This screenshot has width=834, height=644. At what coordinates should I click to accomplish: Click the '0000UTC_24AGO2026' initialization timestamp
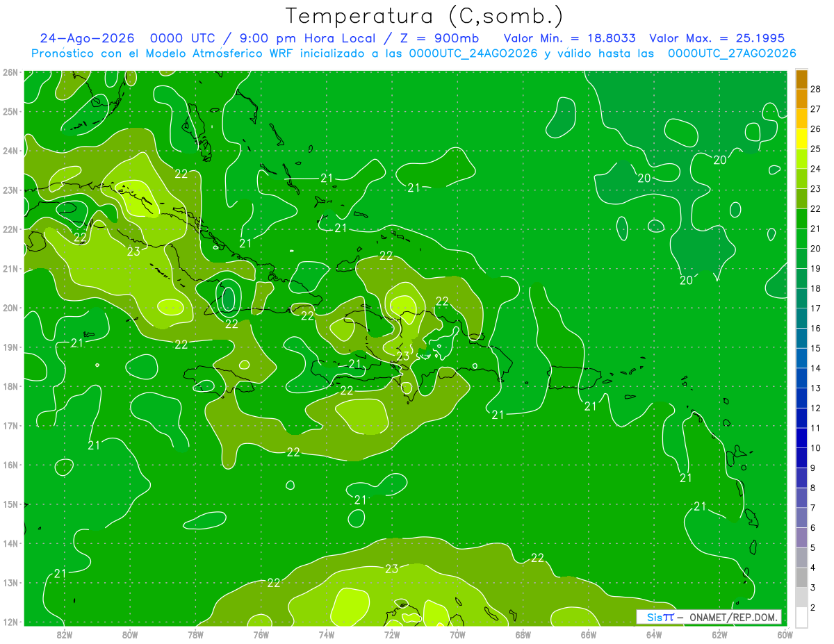pyautogui.click(x=473, y=53)
